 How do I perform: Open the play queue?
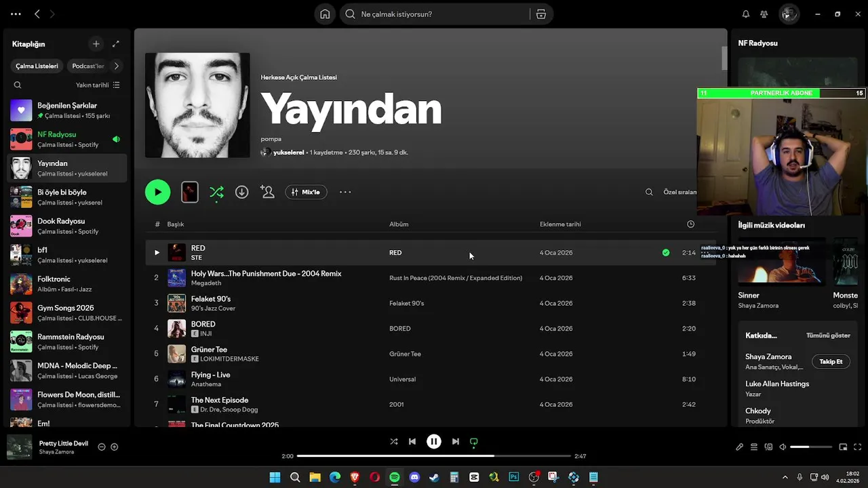pos(754,447)
